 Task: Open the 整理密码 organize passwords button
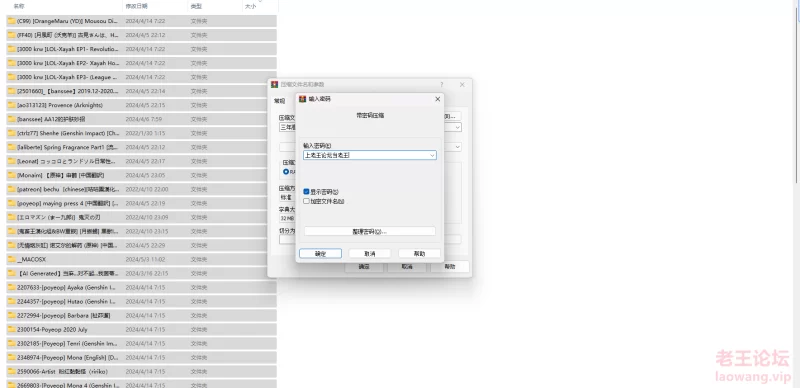[x=370, y=232]
